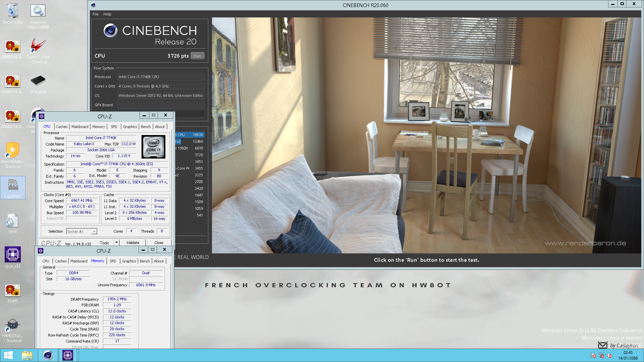Click the rendered room image in Cinebench

(426, 135)
